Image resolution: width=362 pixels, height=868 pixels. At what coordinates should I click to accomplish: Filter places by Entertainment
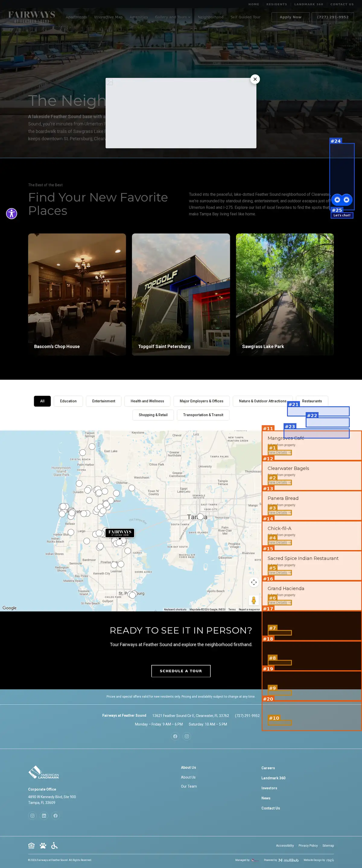[x=103, y=401]
